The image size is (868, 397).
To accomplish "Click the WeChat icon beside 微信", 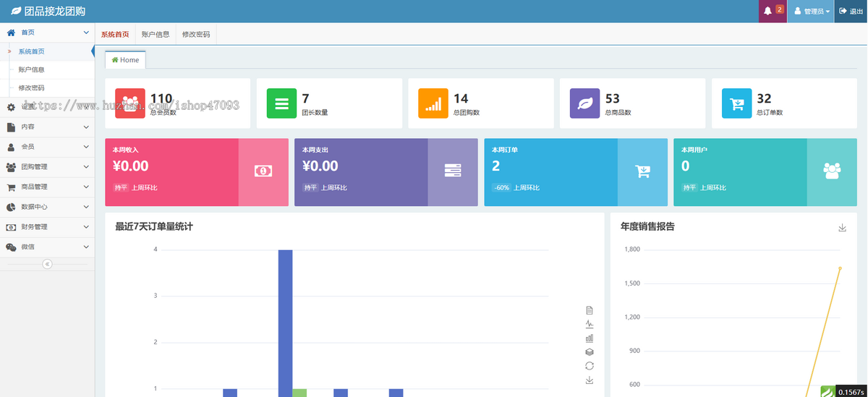I will click(11, 247).
